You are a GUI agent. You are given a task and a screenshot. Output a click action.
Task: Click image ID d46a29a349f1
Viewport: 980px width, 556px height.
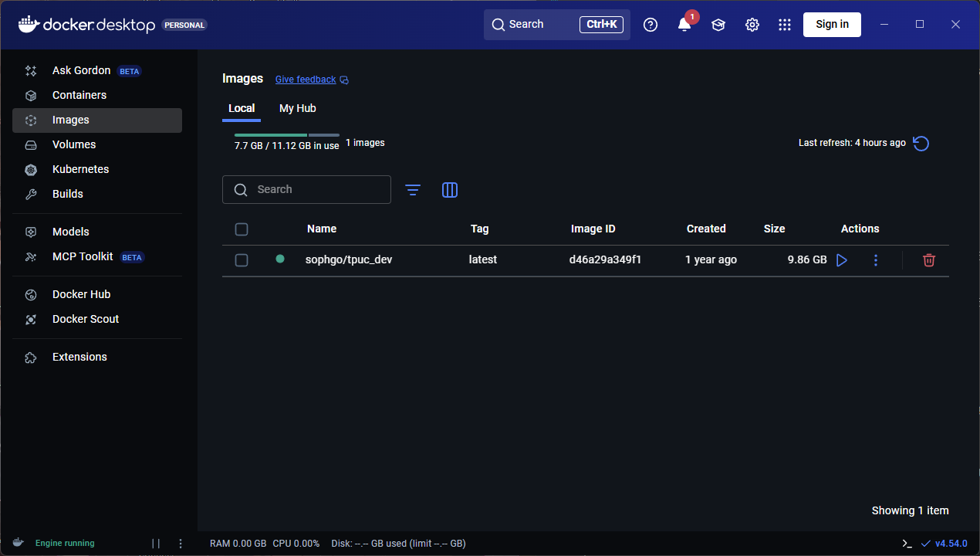(605, 260)
